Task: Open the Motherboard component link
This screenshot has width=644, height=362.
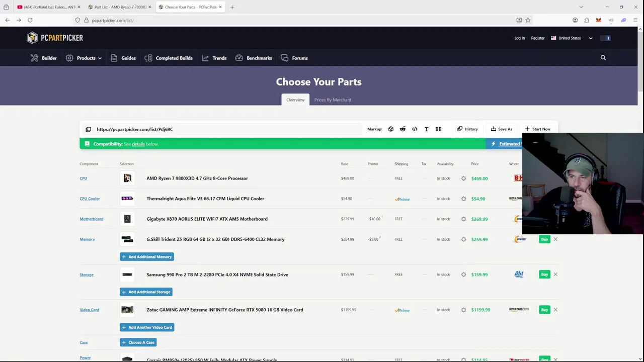Action: point(91,219)
